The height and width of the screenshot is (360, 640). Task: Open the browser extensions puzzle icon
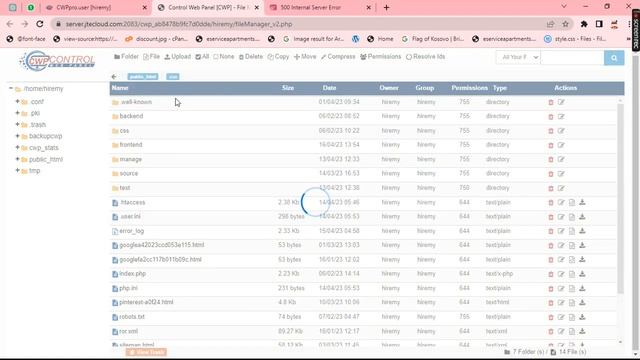click(x=584, y=24)
